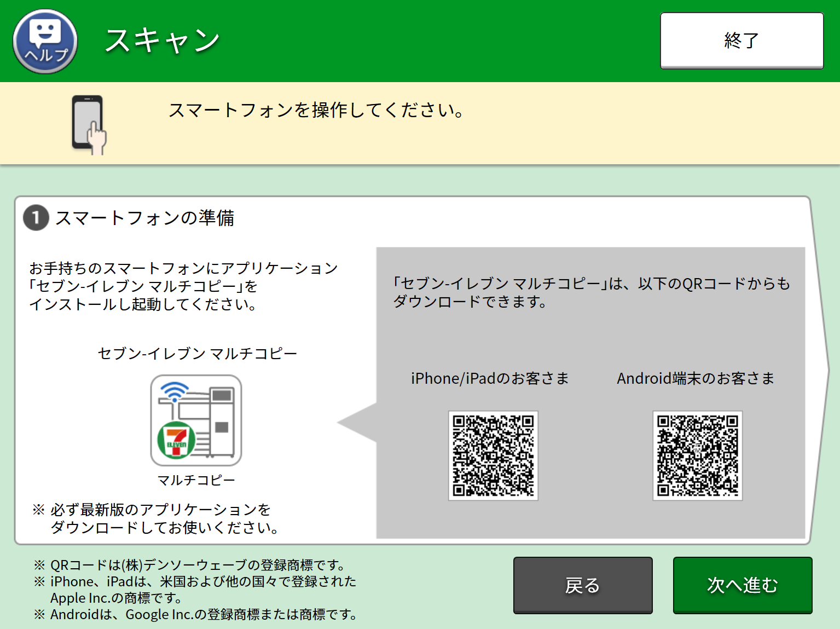Screen dimensions: 840x629
Task: Click the スマートフォンの準備 heading
Action: [x=145, y=218]
